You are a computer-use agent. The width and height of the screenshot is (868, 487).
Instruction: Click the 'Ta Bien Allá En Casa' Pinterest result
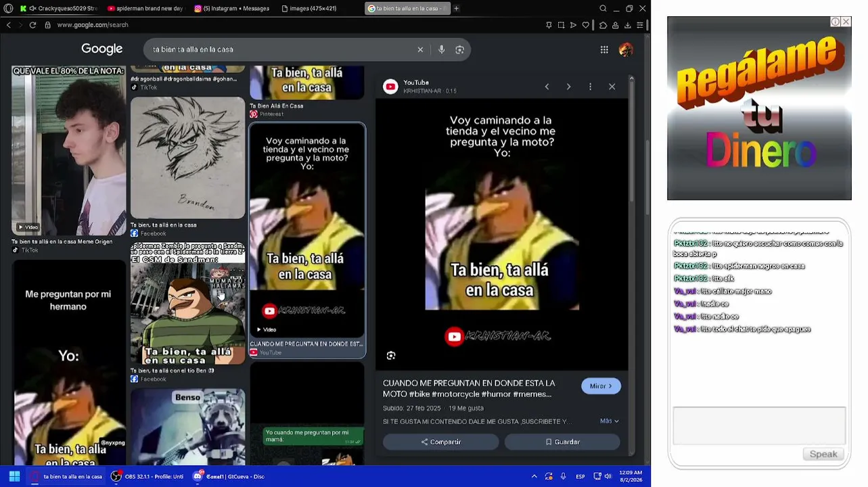click(276, 106)
